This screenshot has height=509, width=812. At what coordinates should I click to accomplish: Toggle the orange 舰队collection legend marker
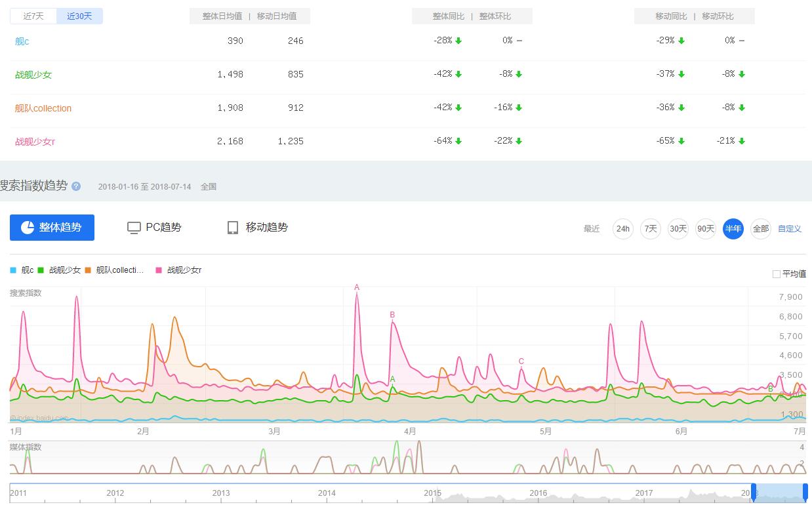[88, 270]
